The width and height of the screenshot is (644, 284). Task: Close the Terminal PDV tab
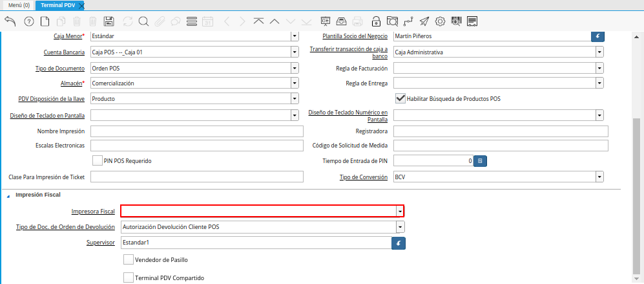[81, 6]
